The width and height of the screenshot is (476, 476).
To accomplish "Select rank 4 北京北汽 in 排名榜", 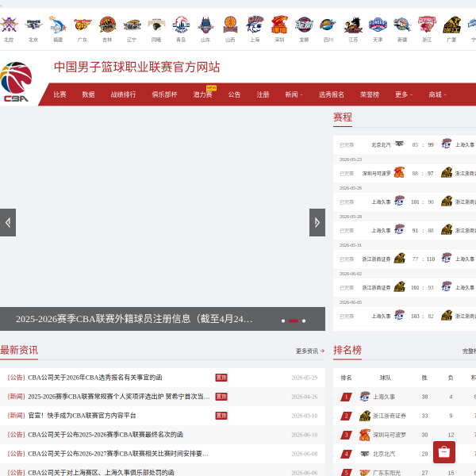I will [405, 454].
